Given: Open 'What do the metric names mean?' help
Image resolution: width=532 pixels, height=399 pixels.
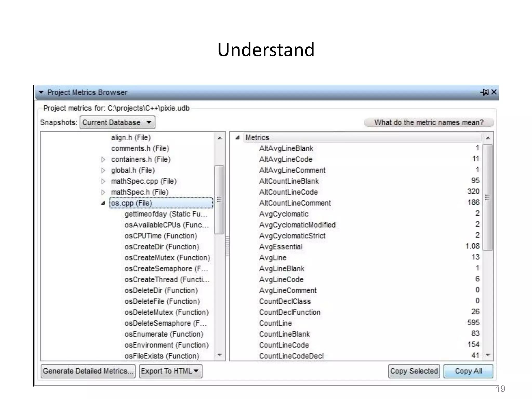Looking at the screenshot, I should point(429,123).
